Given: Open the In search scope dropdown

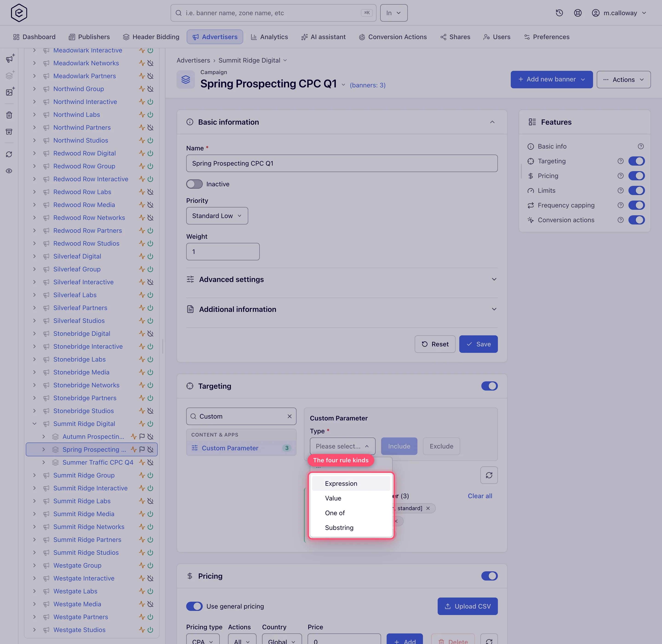Looking at the screenshot, I should (x=394, y=13).
